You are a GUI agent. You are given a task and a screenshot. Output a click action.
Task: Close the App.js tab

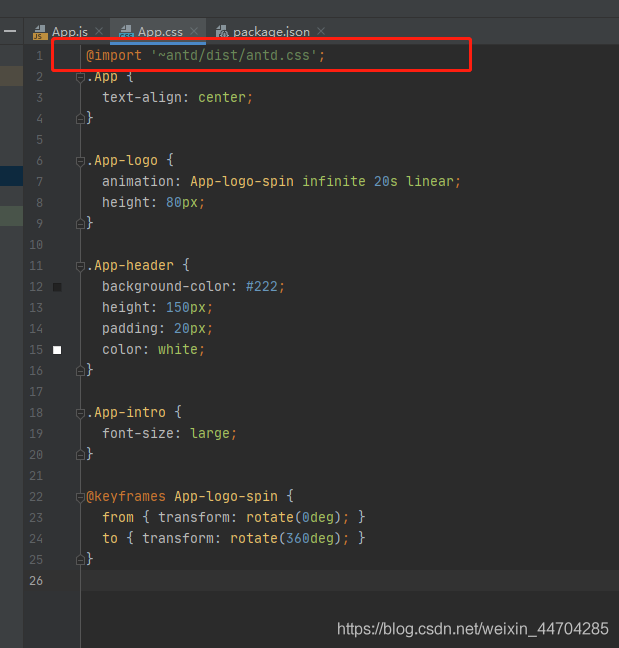pyautogui.click(x=99, y=31)
